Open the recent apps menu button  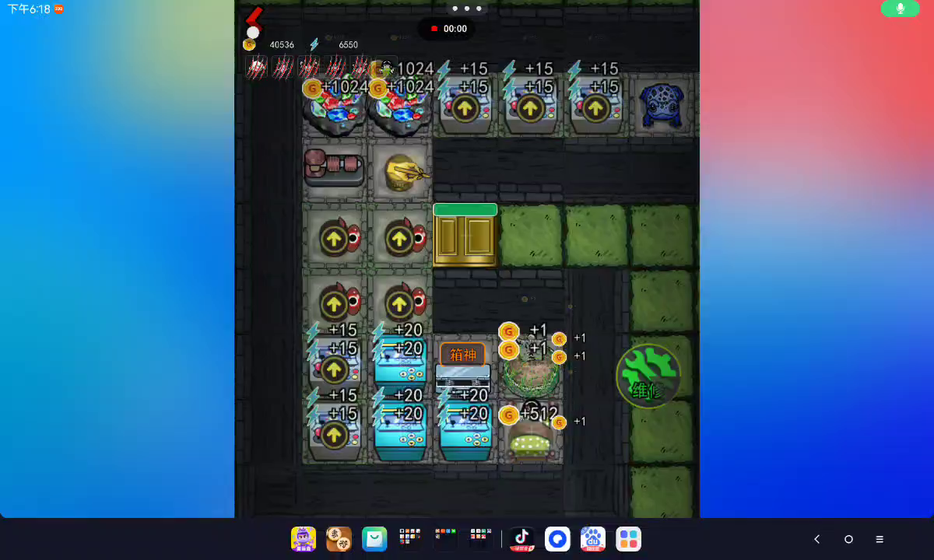(x=880, y=539)
